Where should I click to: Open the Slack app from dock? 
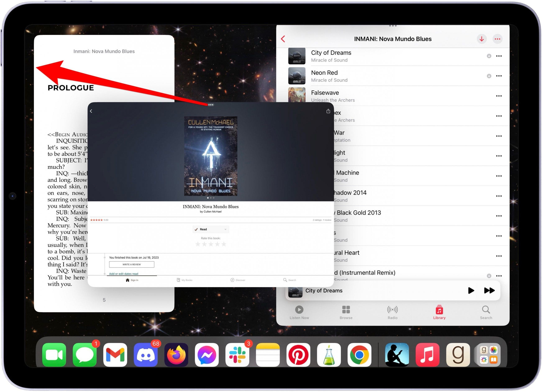click(x=237, y=355)
